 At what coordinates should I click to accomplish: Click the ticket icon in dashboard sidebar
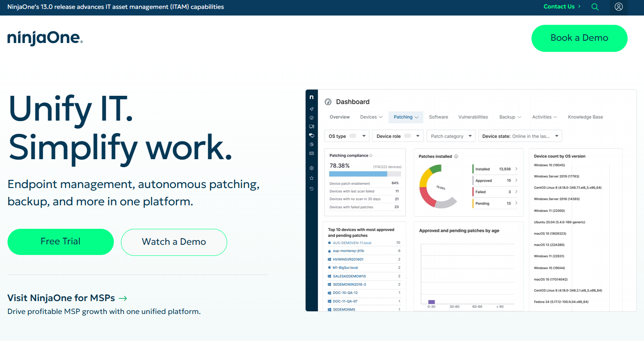coord(312,153)
